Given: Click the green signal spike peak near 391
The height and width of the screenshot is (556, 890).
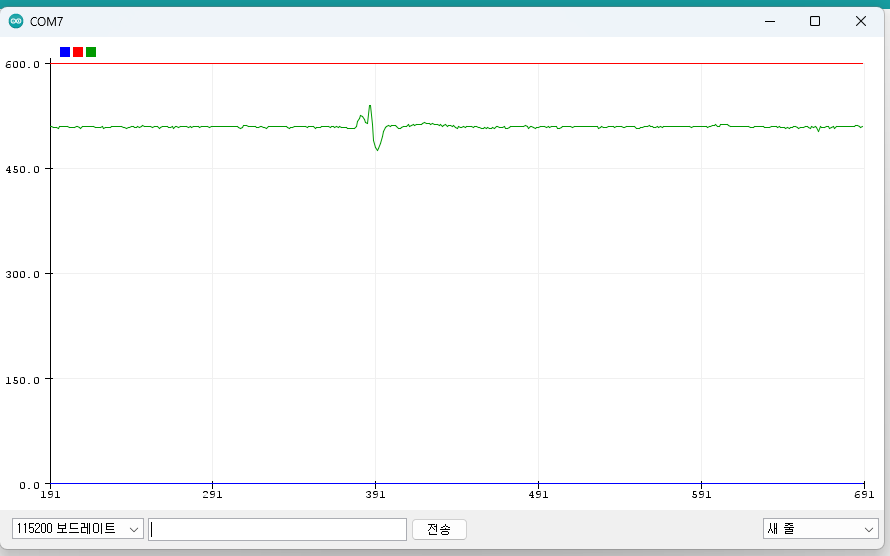Looking at the screenshot, I should 370,106.
